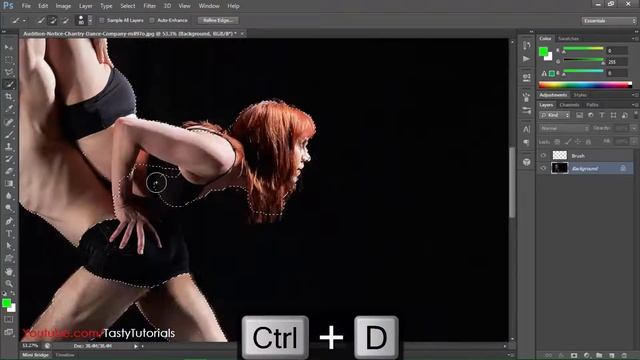The image size is (640, 360).
Task: Switch to the Styles tab
Action: [580, 95]
